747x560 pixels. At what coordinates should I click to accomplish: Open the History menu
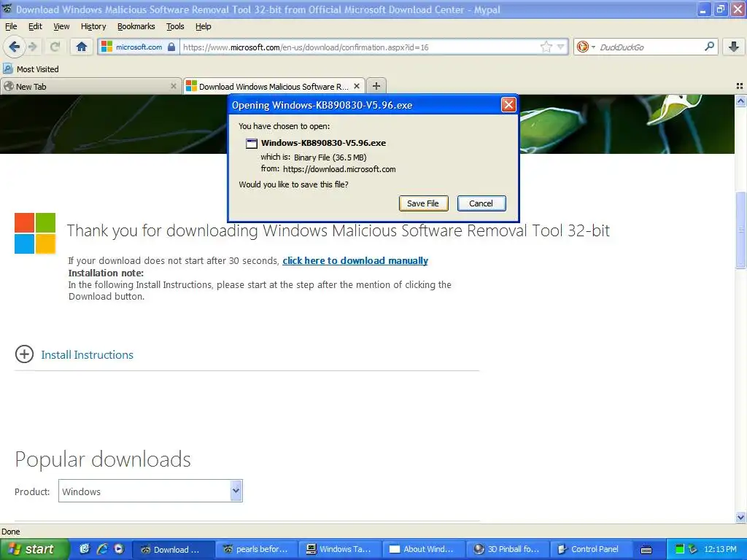[x=93, y=26]
